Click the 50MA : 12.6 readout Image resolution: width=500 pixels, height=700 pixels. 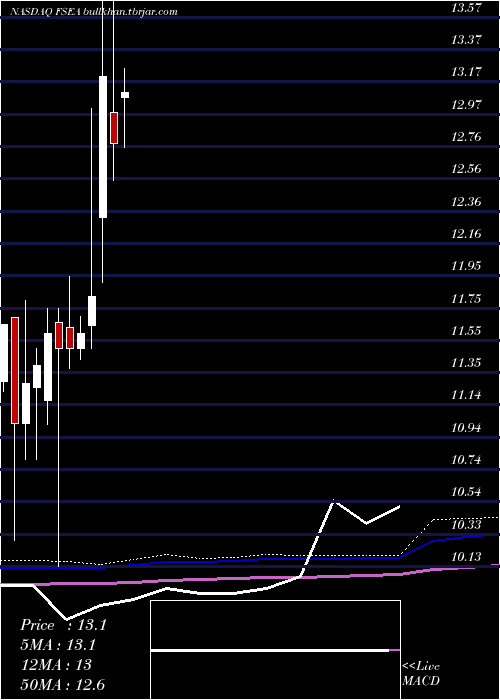coord(63,684)
